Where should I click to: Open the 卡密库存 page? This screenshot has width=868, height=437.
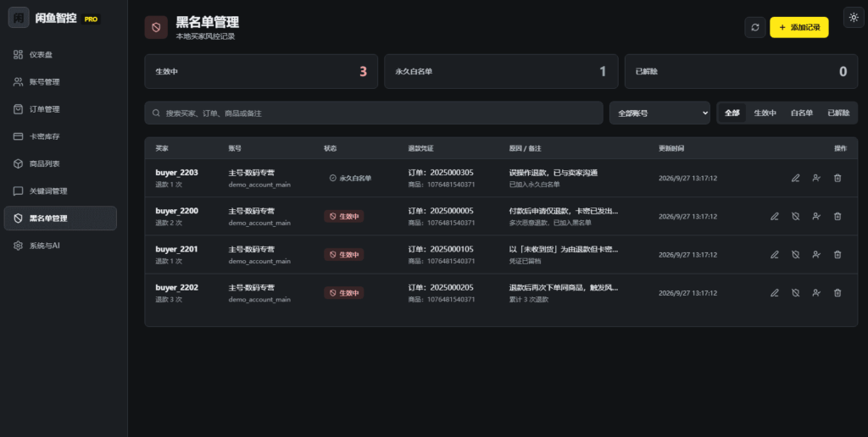[60, 136]
